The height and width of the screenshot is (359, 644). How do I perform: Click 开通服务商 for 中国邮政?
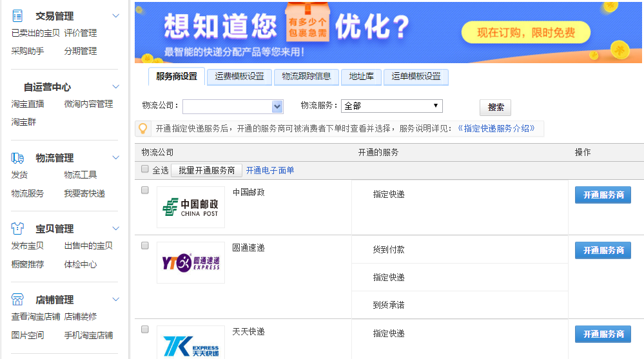point(603,195)
